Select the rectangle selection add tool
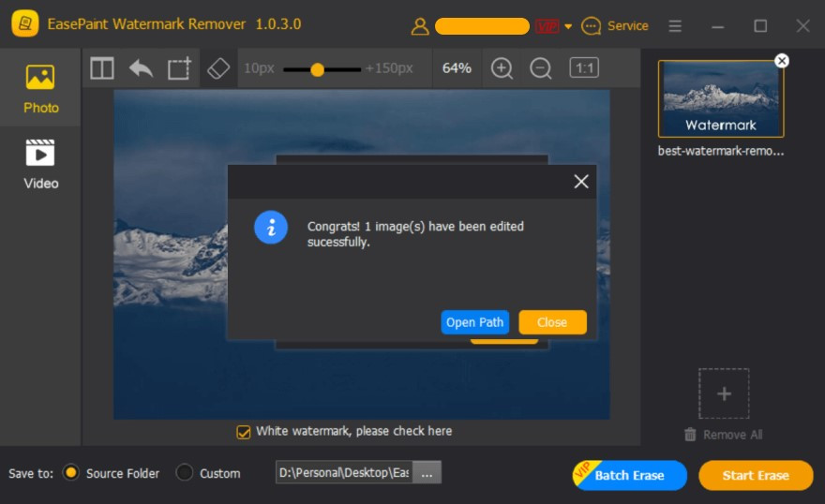This screenshot has width=825, height=504. (179, 68)
